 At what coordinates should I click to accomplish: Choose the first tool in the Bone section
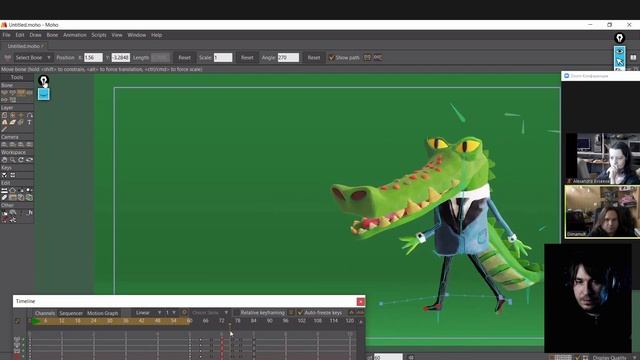point(5,93)
